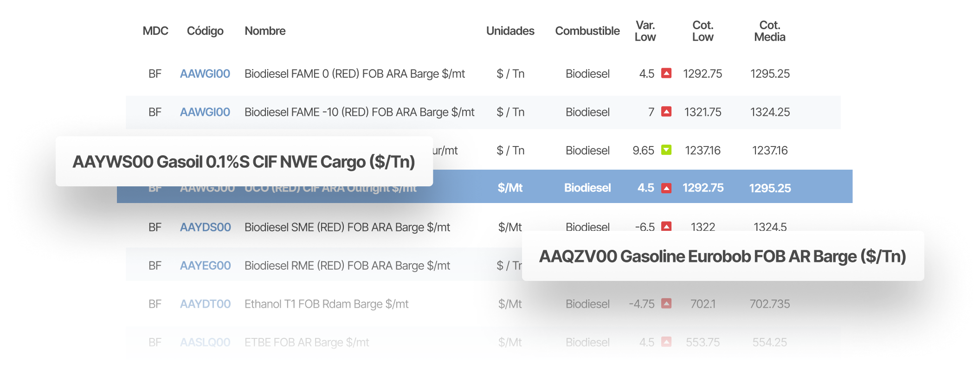Select the AAQZV00 Gasoline Eurobob card
This screenshot has width=980, height=375.
pos(723,256)
